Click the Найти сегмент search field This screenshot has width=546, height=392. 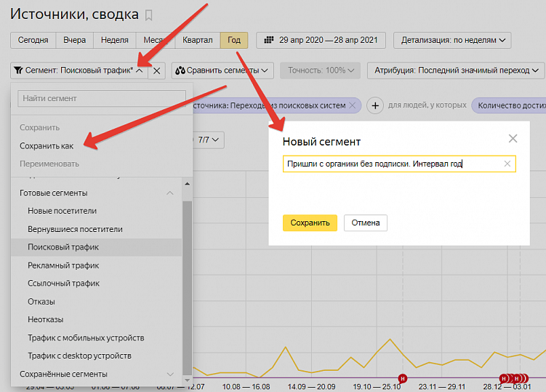tap(102, 99)
